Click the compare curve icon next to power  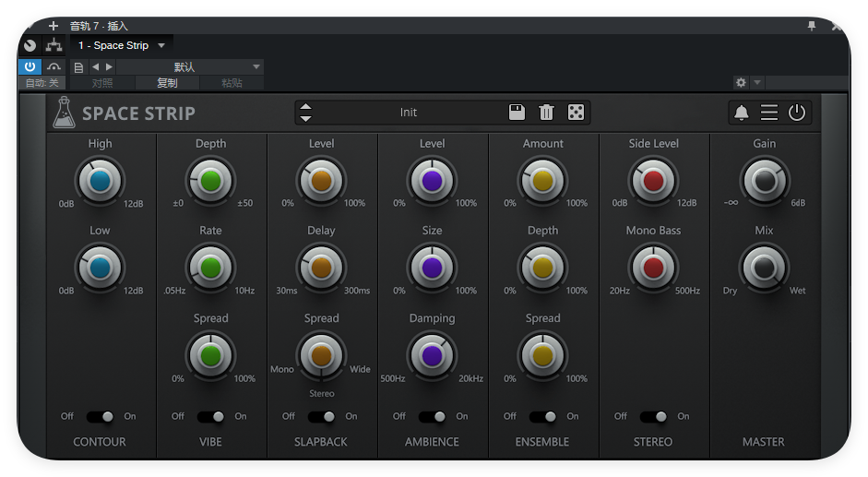[54, 66]
